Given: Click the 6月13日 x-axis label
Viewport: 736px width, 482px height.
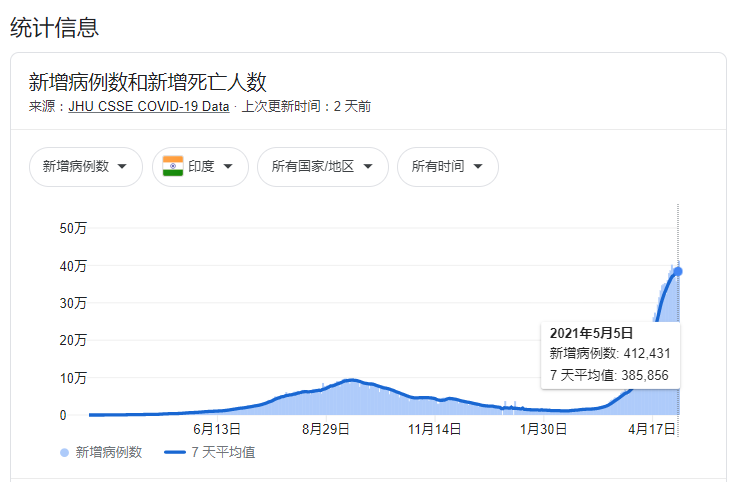Looking at the screenshot, I should pyautogui.click(x=217, y=428).
